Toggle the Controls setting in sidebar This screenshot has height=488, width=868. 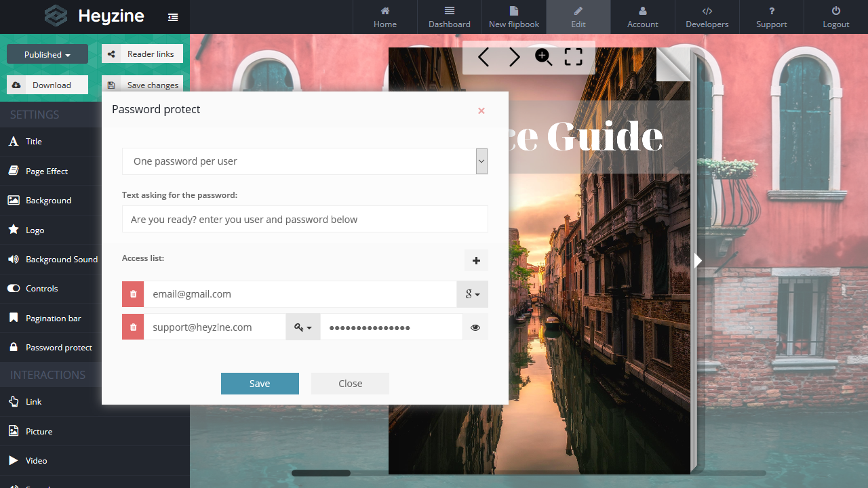(x=42, y=289)
